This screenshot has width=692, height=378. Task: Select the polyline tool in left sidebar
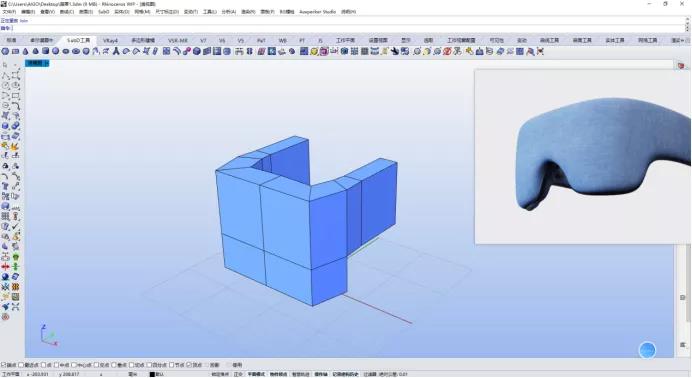click(x=5, y=75)
